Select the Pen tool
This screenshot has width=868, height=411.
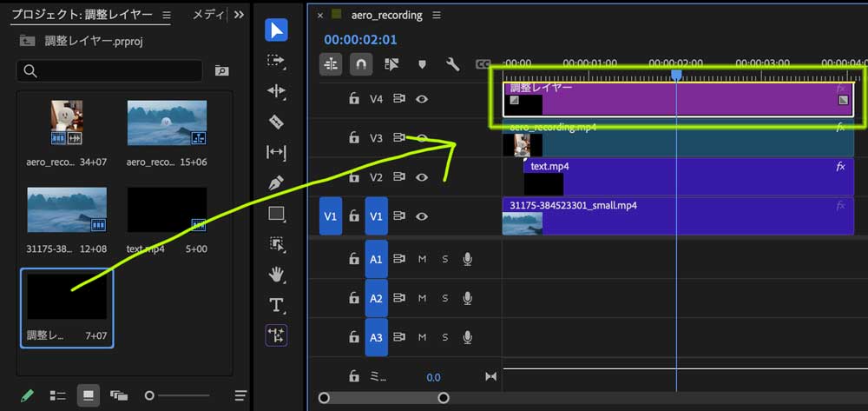(276, 183)
